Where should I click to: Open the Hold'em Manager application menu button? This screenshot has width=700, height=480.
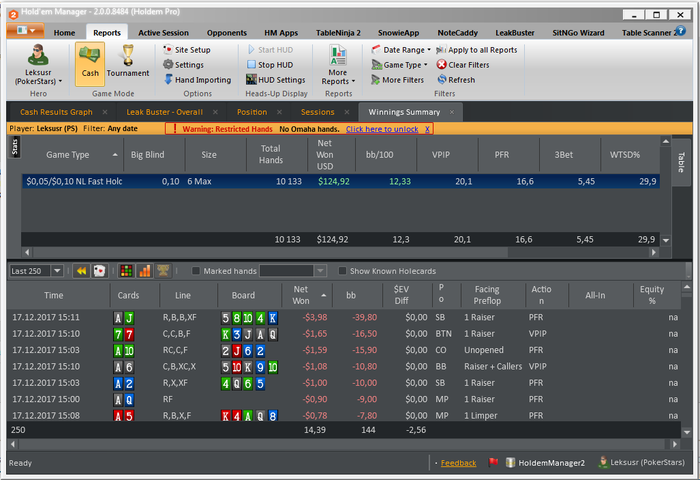point(25,31)
